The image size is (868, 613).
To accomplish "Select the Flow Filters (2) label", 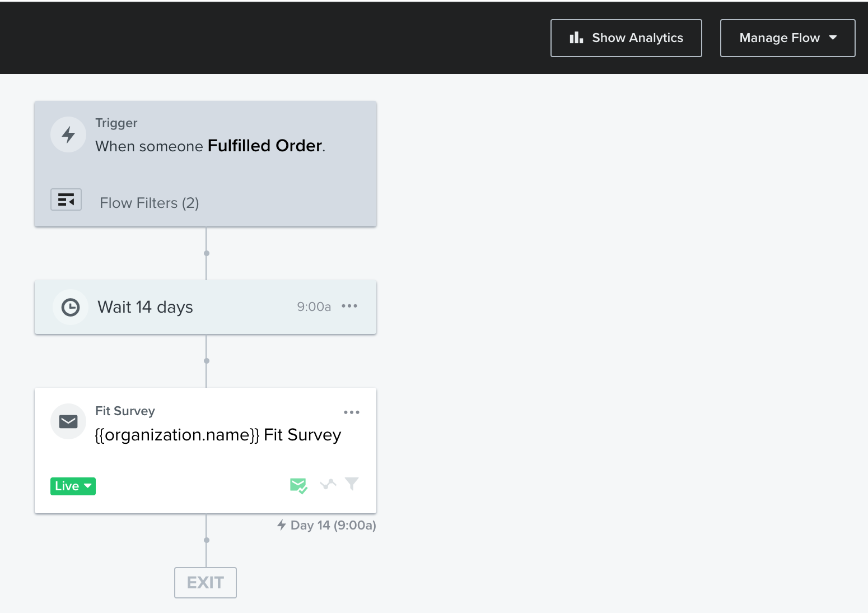I will (150, 203).
